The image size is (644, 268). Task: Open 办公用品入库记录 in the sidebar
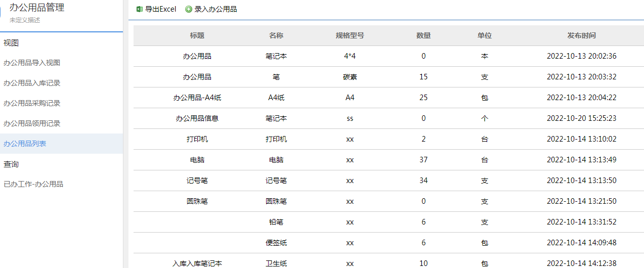click(x=32, y=83)
